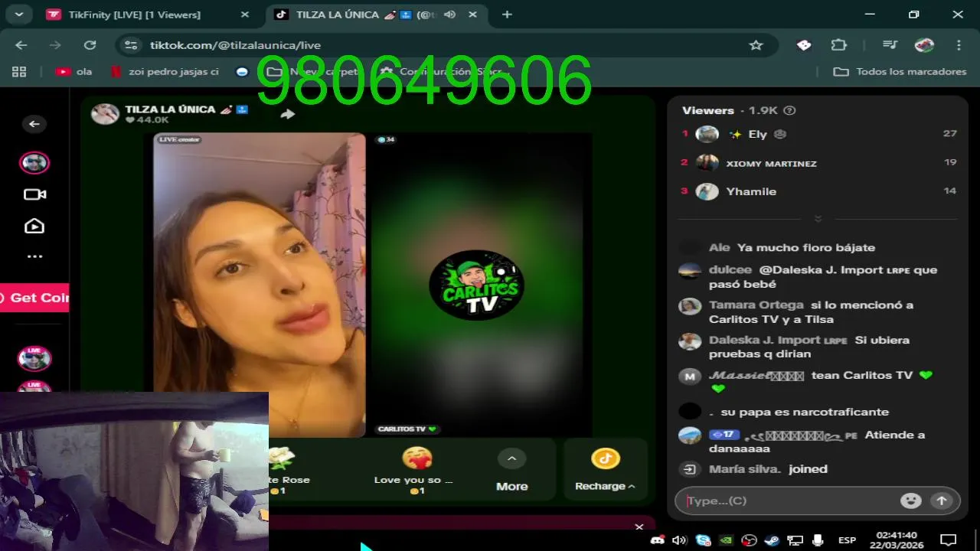
Task: Open the 'ola' YouTube bookmark
Action: [74, 71]
